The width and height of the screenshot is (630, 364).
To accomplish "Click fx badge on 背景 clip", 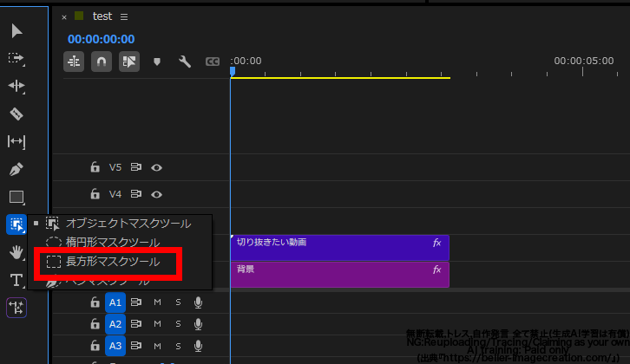I will [436, 270].
